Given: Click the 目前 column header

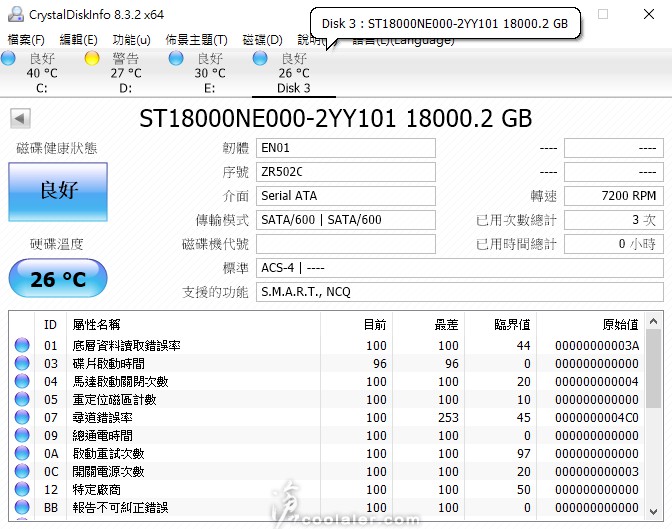Looking at the screenshot, I should (356, 325).
